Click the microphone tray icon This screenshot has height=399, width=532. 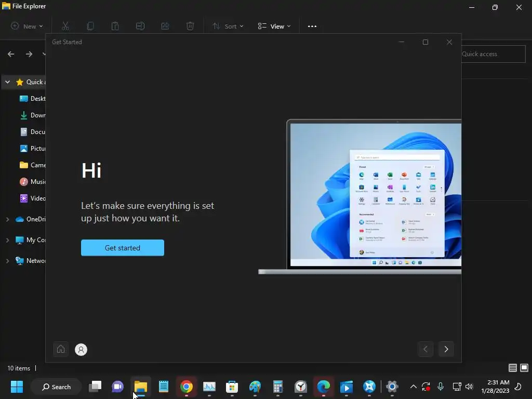click(x=441, y=387)
